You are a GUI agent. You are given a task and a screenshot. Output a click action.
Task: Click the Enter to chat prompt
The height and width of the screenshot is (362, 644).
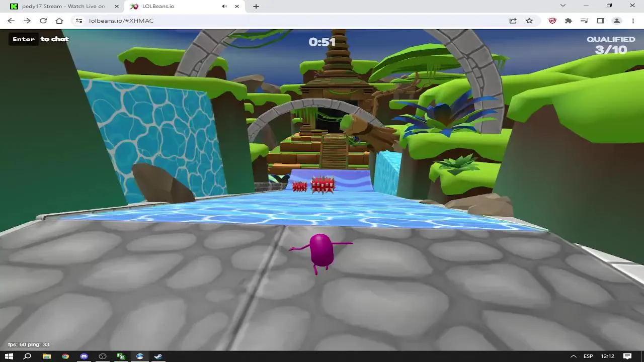pos(39,39)
